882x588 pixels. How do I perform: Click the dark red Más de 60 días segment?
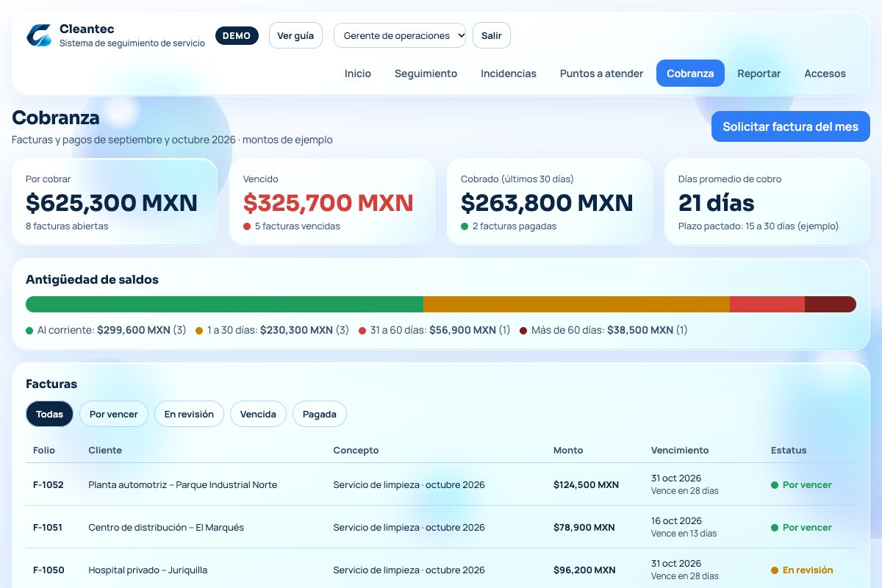831,304
